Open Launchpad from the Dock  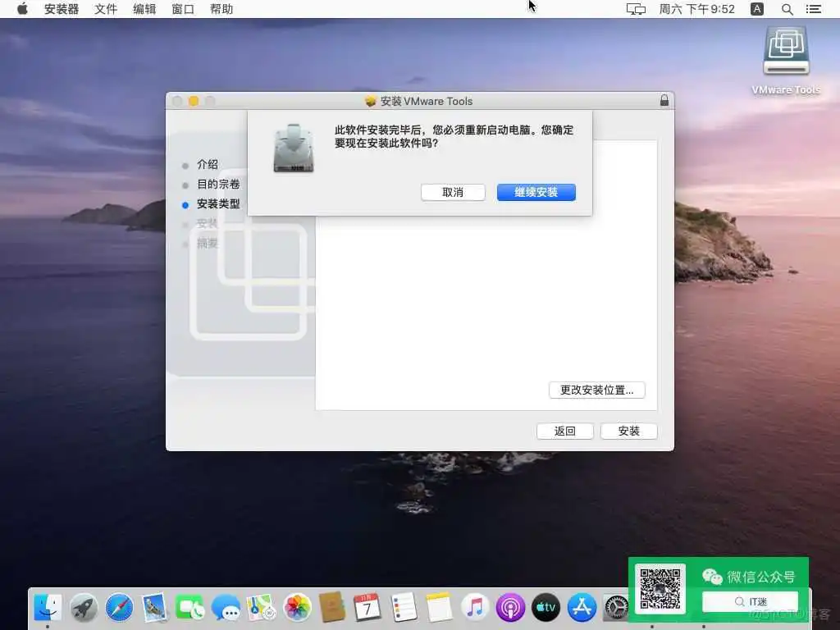point(85,607)
